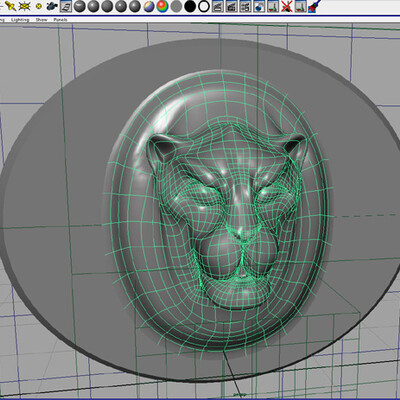Click the small yellow ambient light icon
This screenshot has width=400, height=400.
click(x=38, y=6)
